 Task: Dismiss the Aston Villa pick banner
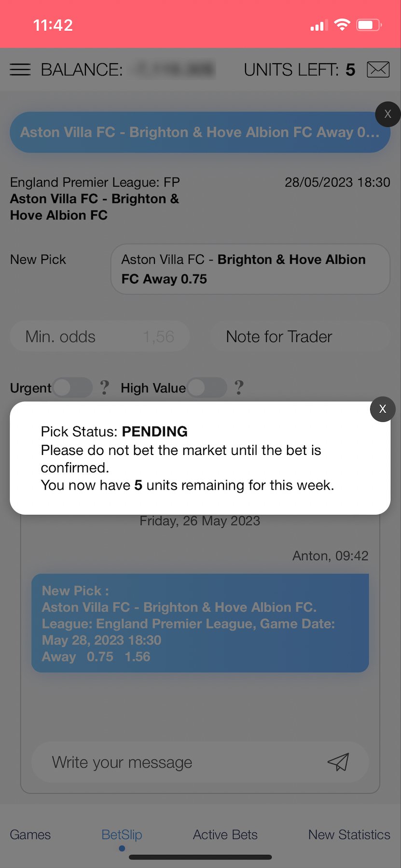tap(387, 114)
